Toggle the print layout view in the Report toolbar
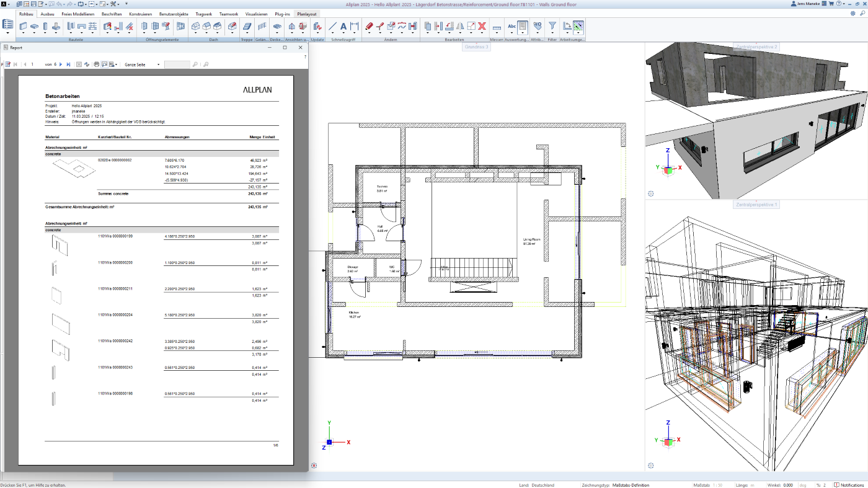868x488 pixels. [105, 64]
